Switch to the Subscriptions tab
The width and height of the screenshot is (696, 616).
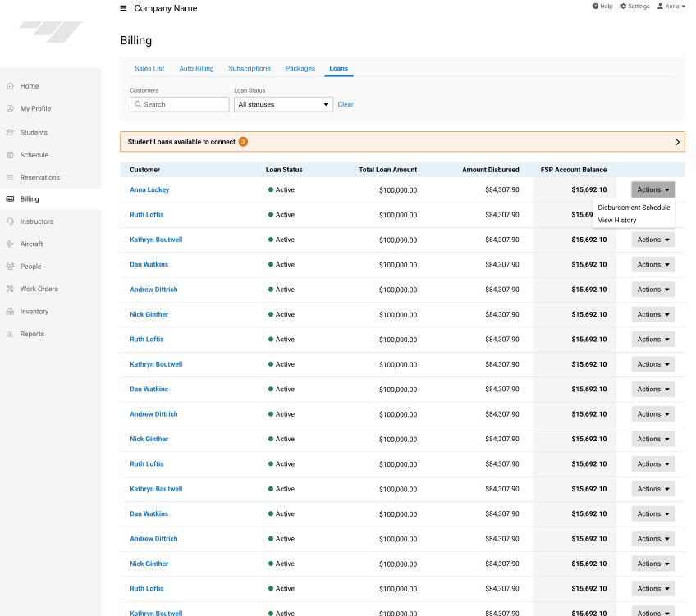tap(249, 68)
